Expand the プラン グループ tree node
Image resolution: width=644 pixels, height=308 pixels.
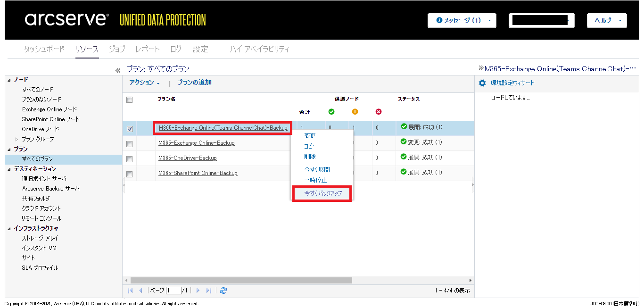click(17, 139)
